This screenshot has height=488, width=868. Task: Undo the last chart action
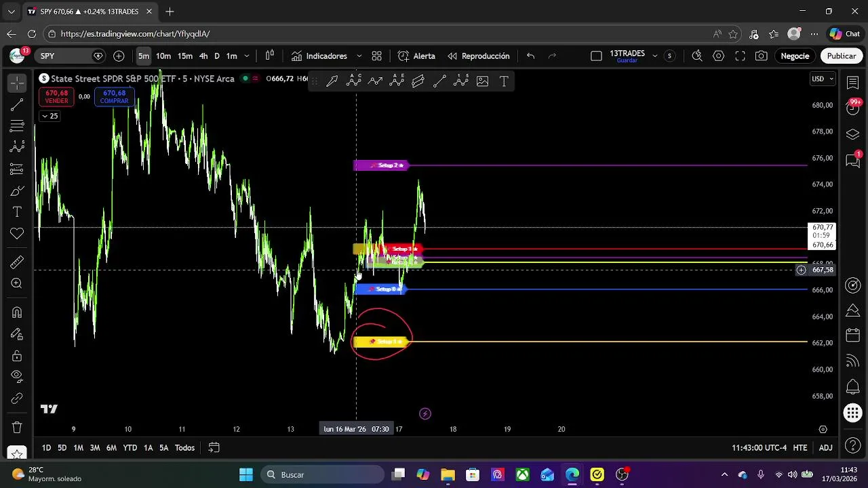531,56
